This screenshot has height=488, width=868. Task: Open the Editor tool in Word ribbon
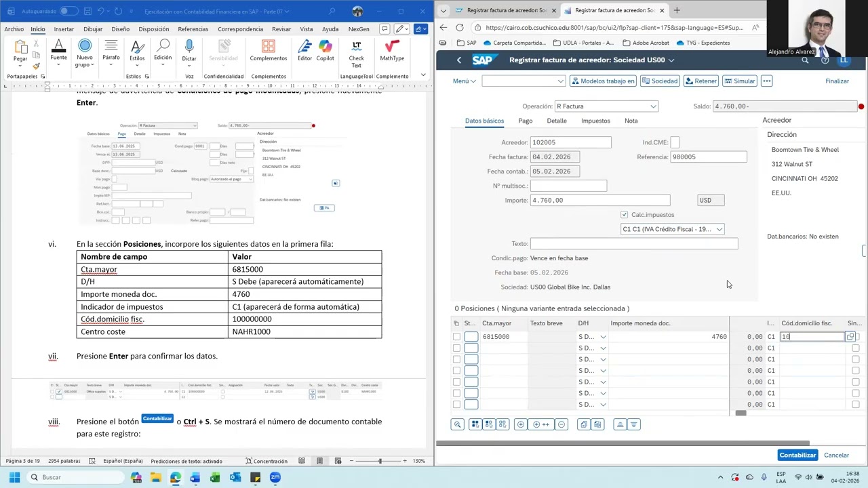[x=305, y=51]
